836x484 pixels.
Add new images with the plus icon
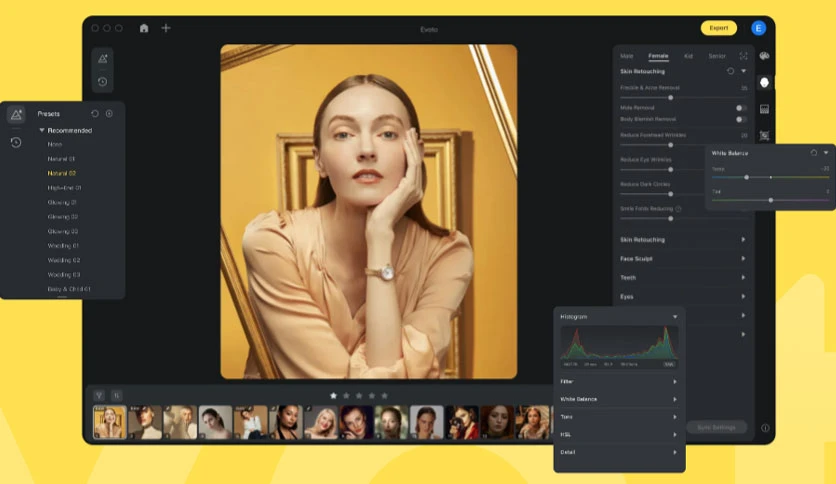166,28
